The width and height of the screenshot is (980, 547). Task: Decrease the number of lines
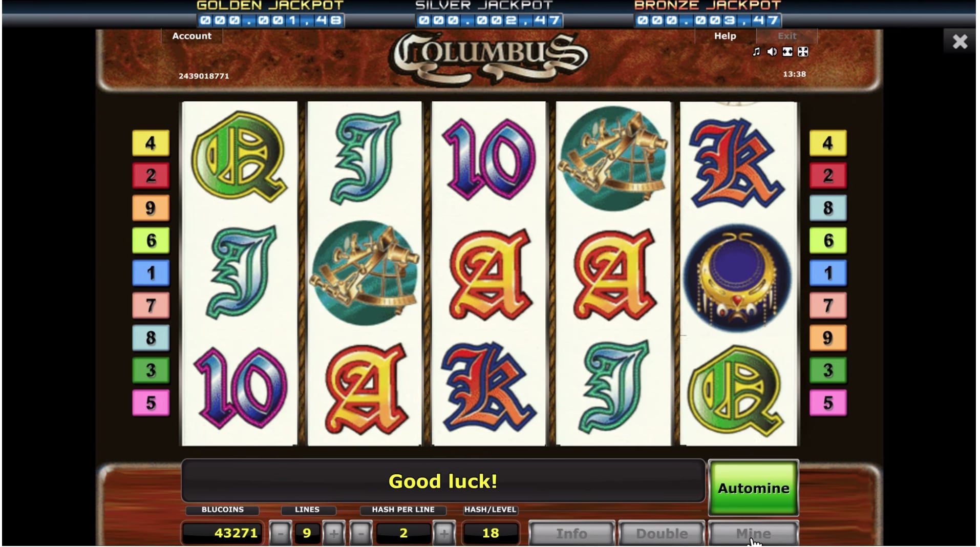pos(280,534)
